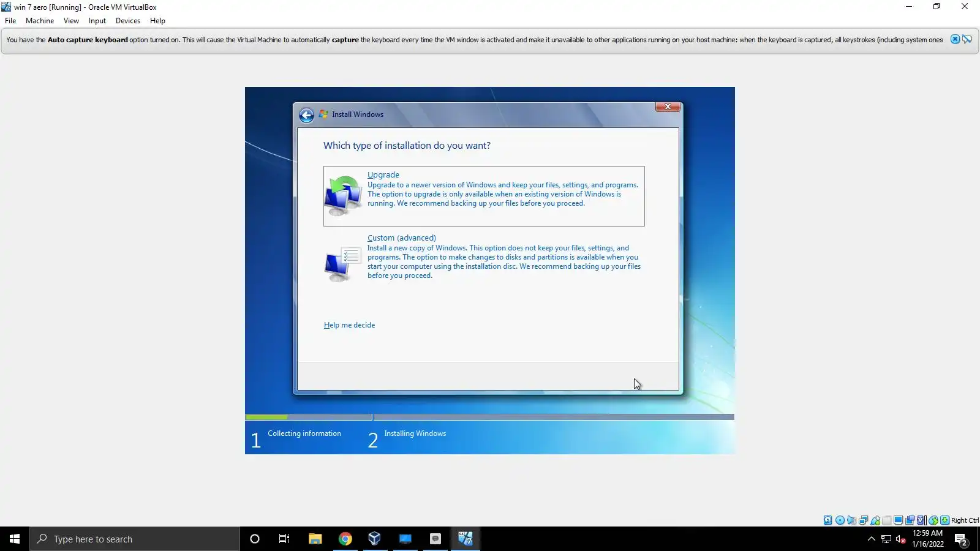Open Cortana from the taskbar

pyautogui.click(x=255, y=539)
